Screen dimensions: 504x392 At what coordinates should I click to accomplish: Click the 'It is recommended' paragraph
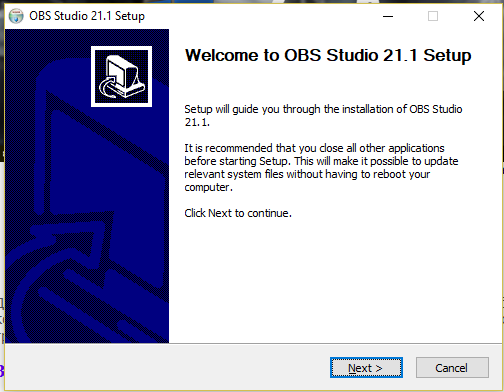[x=321, y=168]
